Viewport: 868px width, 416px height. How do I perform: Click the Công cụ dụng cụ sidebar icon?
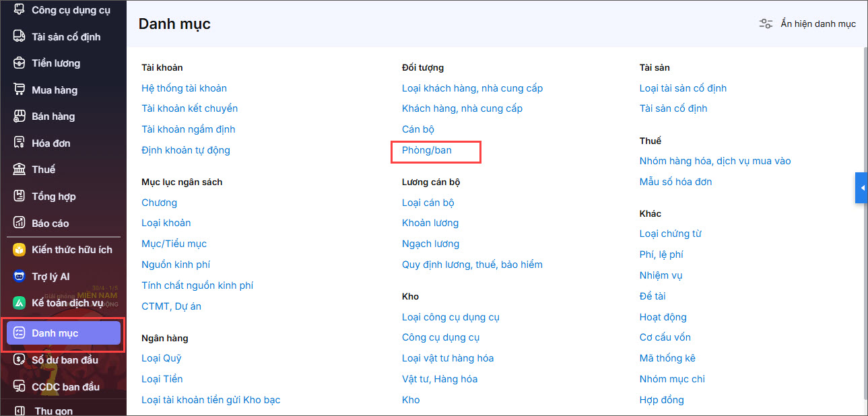point(20,10)
